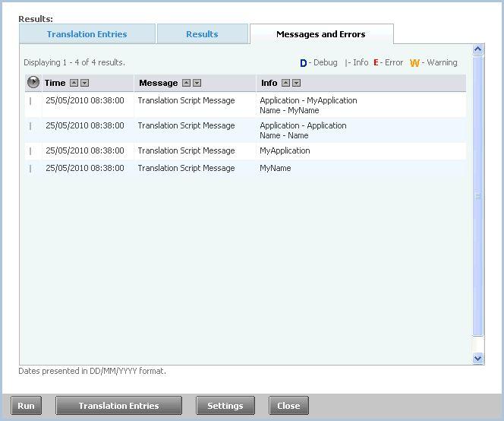Sort Message column ascending
The width and height of the screenshot is (504, 421).
187,83
